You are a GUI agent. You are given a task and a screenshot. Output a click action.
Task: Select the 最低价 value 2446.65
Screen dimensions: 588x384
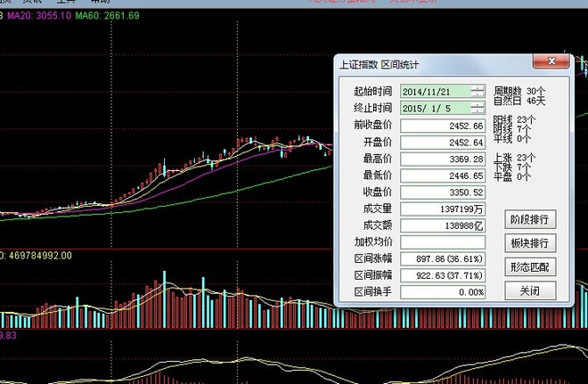pos(443,176)
